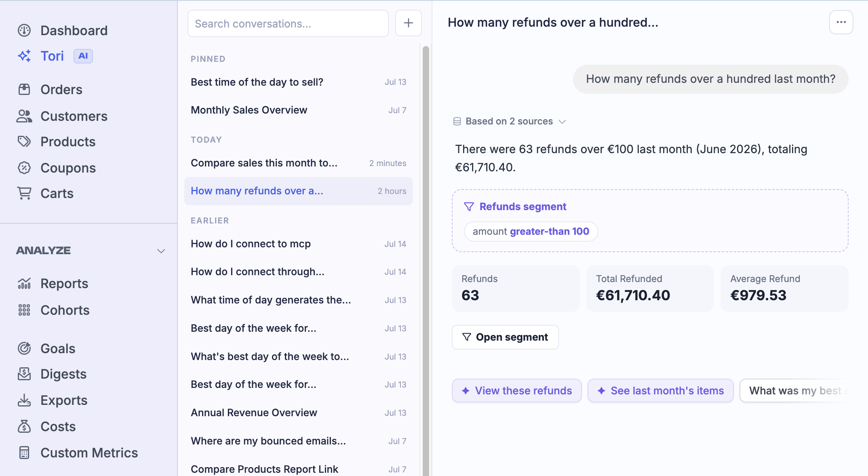This screenshot has width=868, height=476.
Task: Open 'What time of day generates the...' conversation
Action: pyautogui.click(x=299, y=300)
